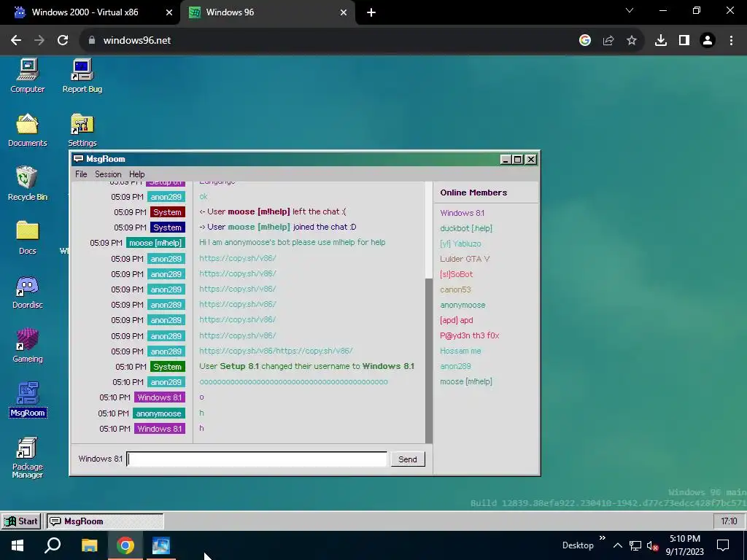This screenshot has width=747, height=560.
Task: Open Windows Search magnifier on taskbar
Action: point(53,545)
